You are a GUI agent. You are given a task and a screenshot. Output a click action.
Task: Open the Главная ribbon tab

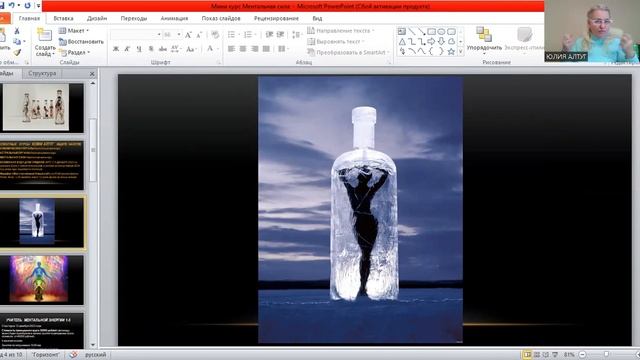tap(29, 18)
